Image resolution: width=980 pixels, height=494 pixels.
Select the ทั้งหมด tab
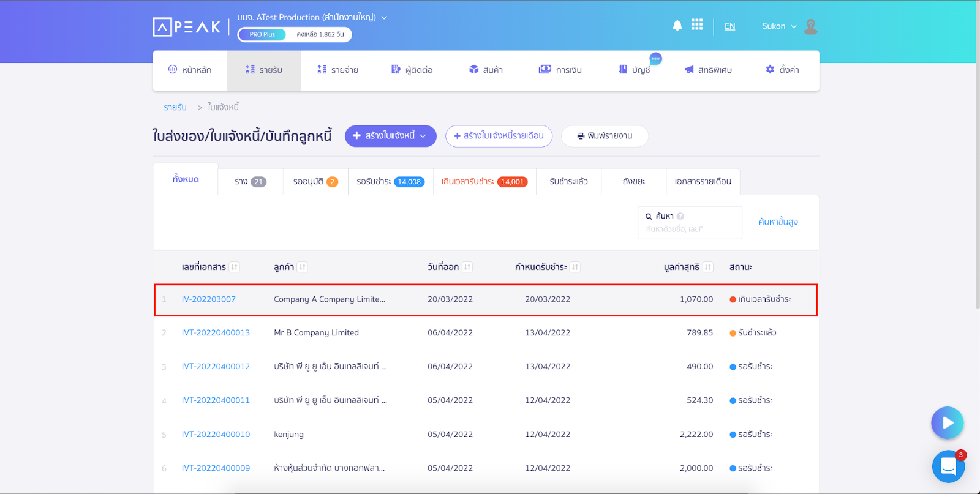tap(186, 179)
